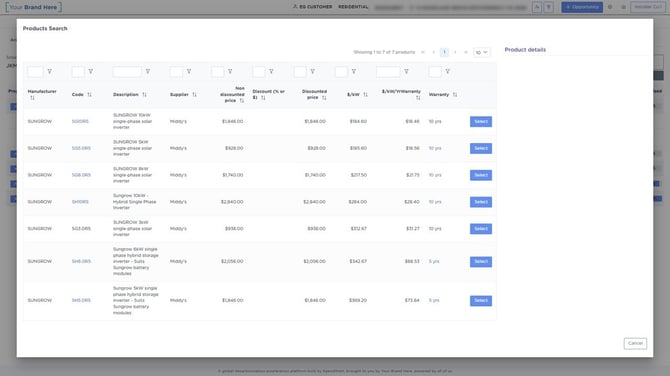Screen dimensions: 670x376
Task: Sort table by Description
Action: coord(144,94)
